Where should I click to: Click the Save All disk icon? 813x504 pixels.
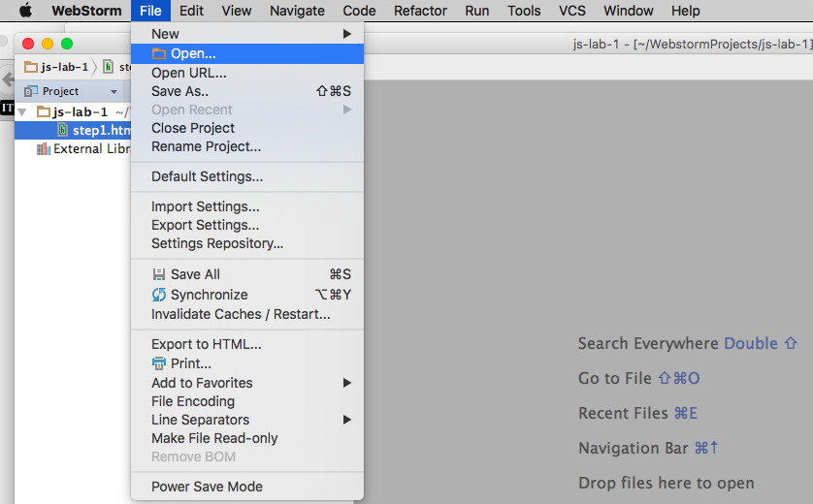[x=159, y=274]
